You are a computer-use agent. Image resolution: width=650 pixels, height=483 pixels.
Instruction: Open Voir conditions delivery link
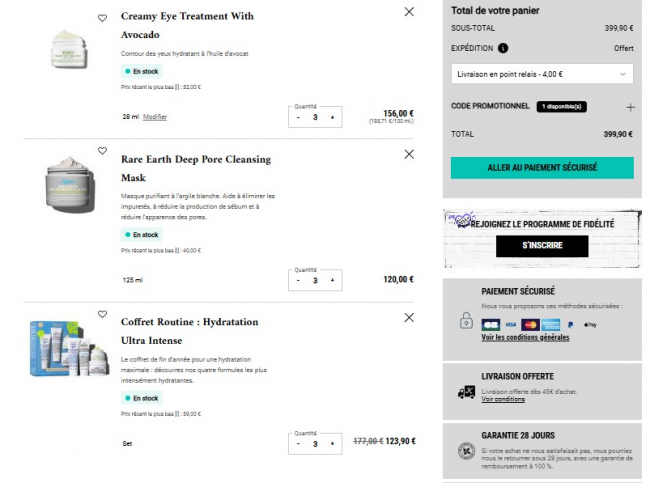click(503, 400)
